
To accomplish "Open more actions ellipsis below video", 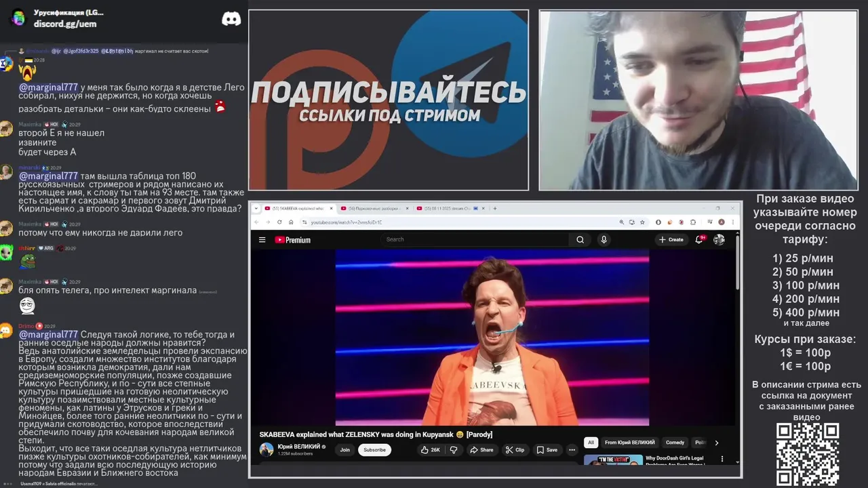I will (572, 449).
